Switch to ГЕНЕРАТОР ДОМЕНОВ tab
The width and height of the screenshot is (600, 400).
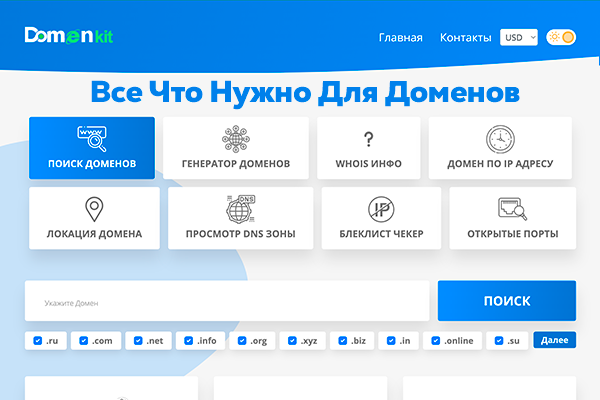click(236, 148)
